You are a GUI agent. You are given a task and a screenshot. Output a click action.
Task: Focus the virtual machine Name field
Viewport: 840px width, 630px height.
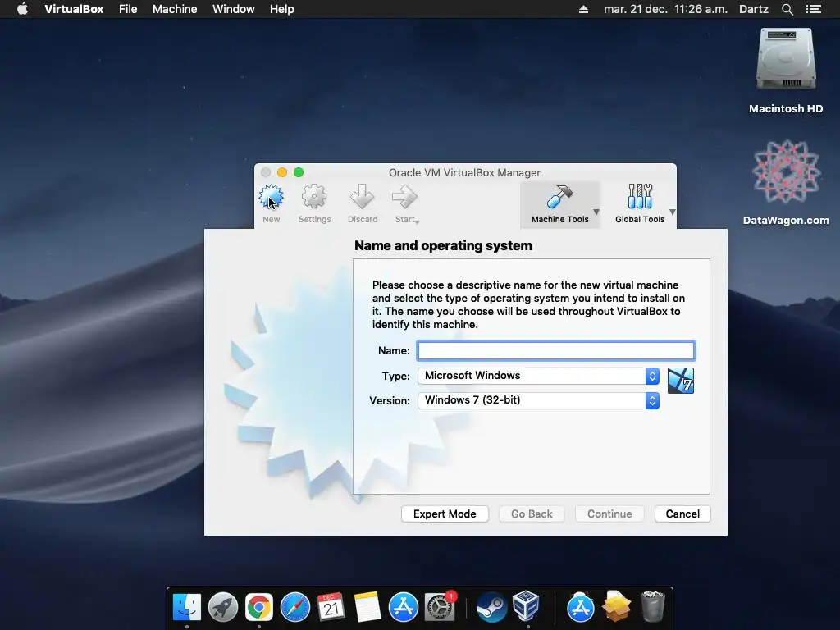pos(556,350)
